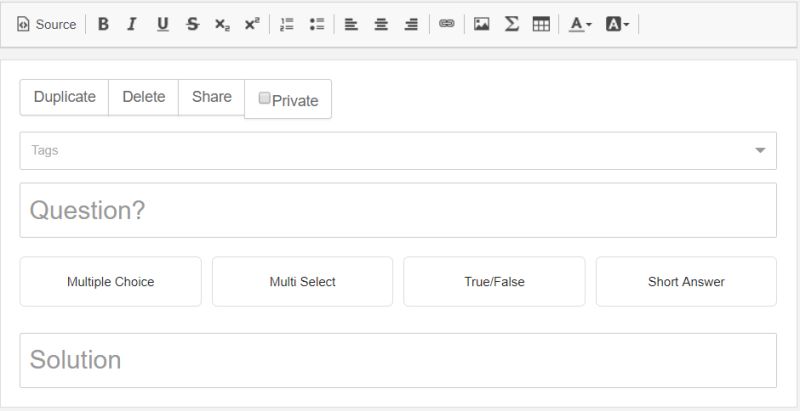The width and height of the screenshot is (800, 411).
Task: Focus the Solution input field
Action: pyautogui.click(x=398, y=360)
